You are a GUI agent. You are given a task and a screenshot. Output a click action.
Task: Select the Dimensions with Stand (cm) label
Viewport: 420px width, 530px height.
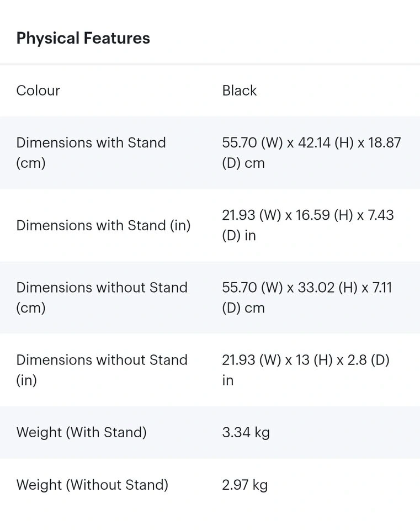[91, 152]
